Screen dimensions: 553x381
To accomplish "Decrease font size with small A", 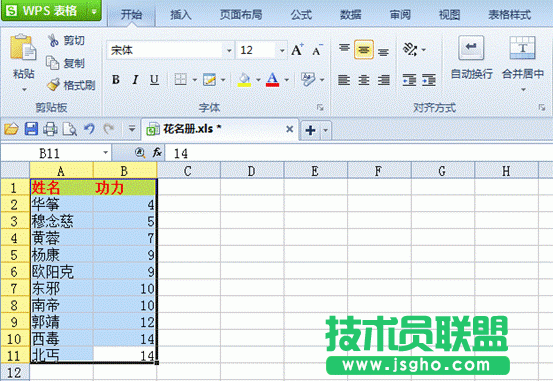I will click(x=317, y=50).
